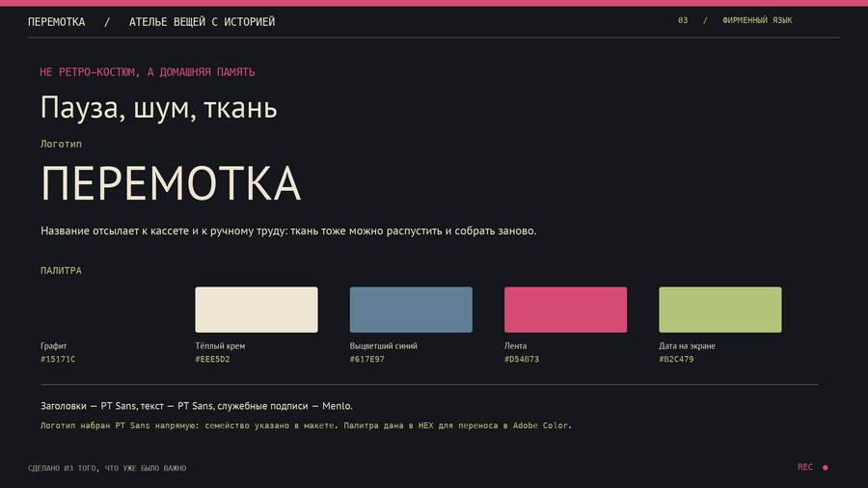
Task: Click the heading Пауза, шум, ткань
Action: point(159,107)
